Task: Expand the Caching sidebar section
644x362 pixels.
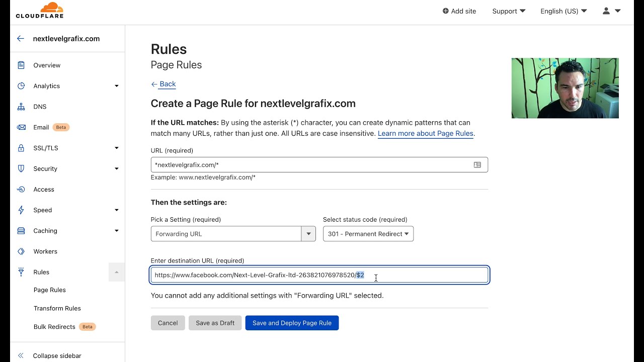Action: (x=117, y=231)
